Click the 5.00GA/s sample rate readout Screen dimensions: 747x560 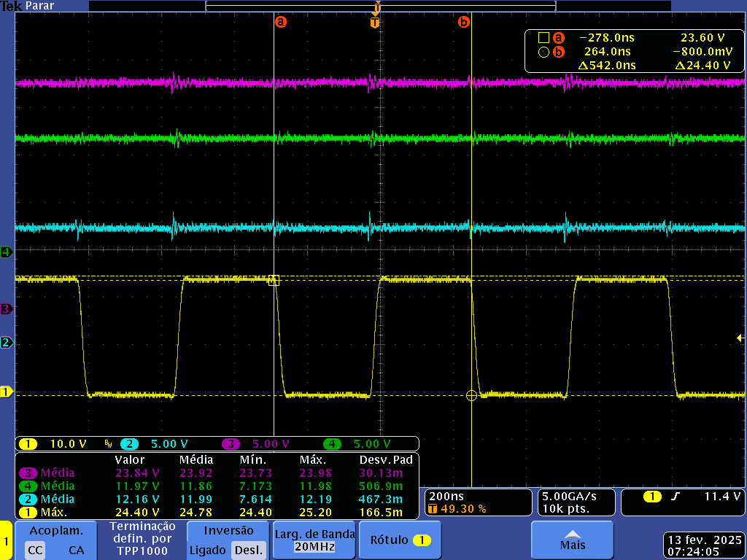click(x=569, y=497)
